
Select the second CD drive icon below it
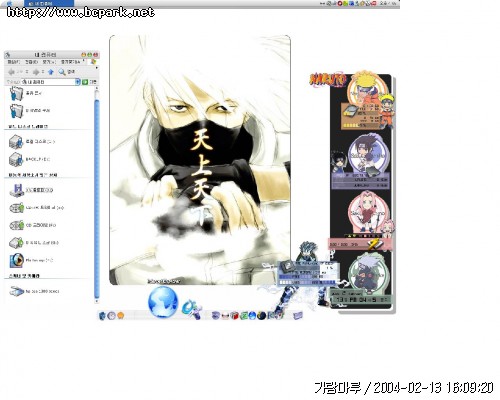click(17, 225)
